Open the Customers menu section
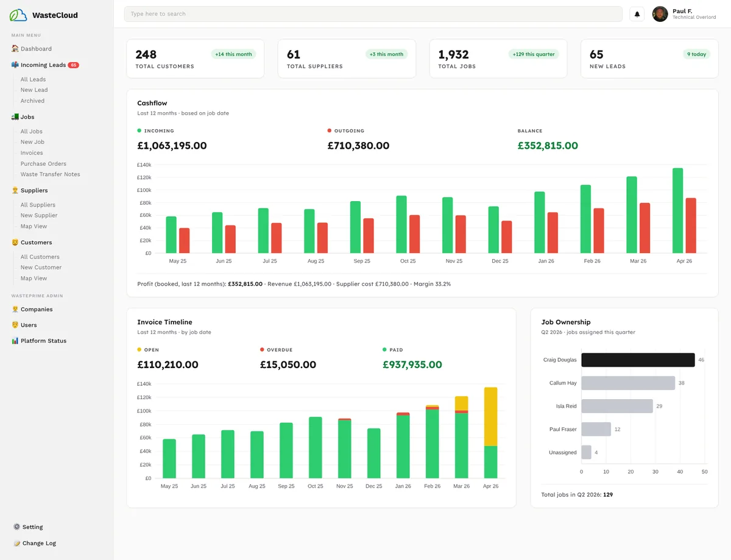 pyautogui.click(x=37, y=242)
